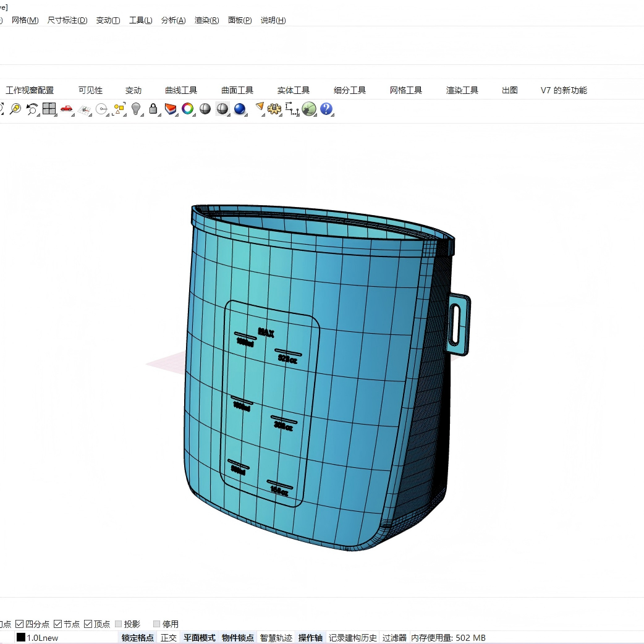Click the blue question mark help icon
644x644 pixels.
326,109
